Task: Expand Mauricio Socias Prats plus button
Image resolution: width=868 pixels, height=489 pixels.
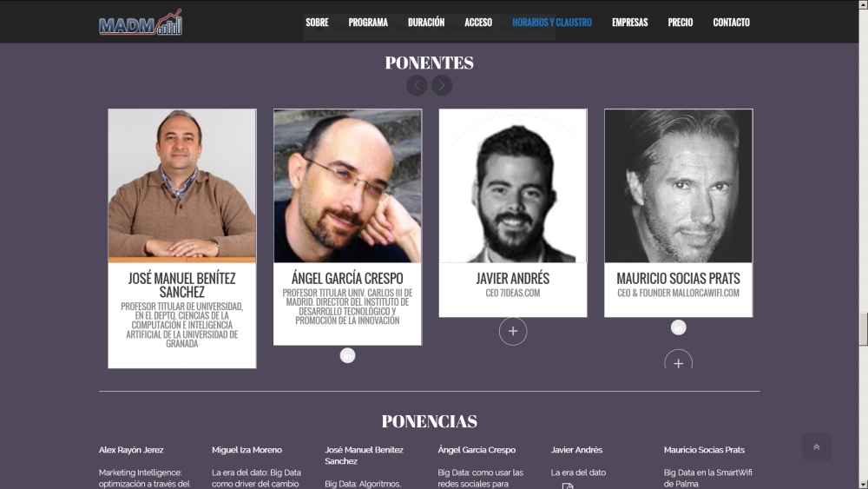Action: (678, 360)
